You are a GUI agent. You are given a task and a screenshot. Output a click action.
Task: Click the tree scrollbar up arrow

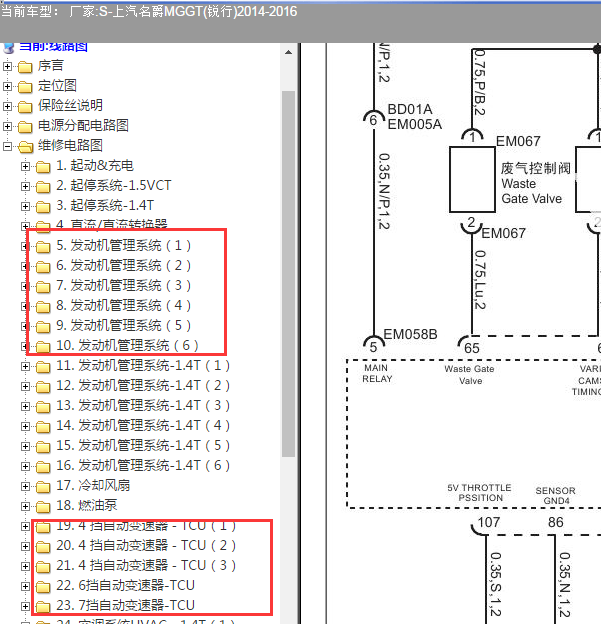click(289, 52)
